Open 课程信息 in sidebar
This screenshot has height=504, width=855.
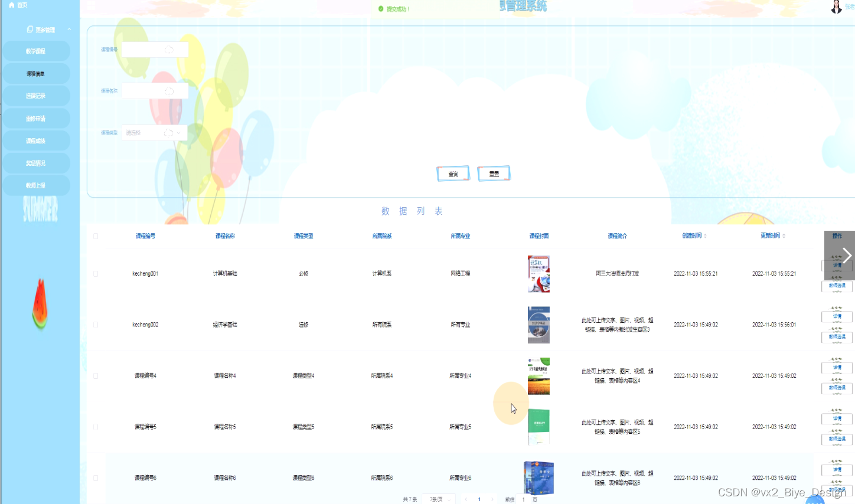(x=36, y=74)
